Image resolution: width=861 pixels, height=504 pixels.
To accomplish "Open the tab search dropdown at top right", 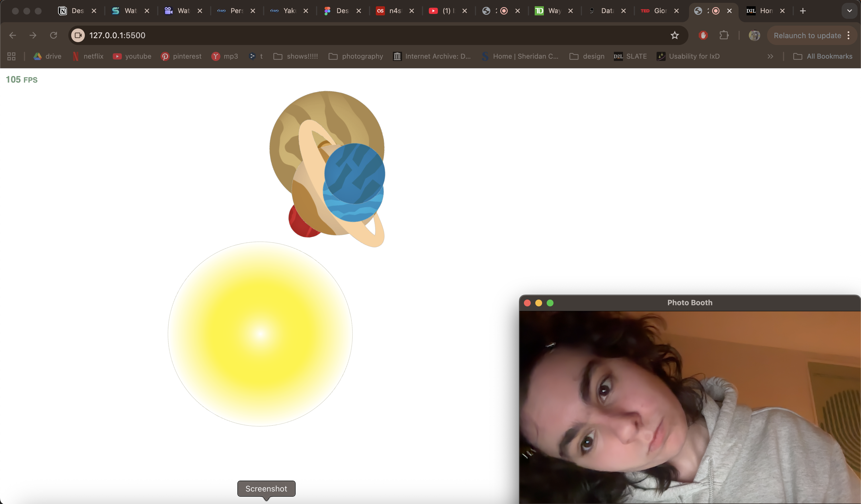I will (x=849, y=11).
